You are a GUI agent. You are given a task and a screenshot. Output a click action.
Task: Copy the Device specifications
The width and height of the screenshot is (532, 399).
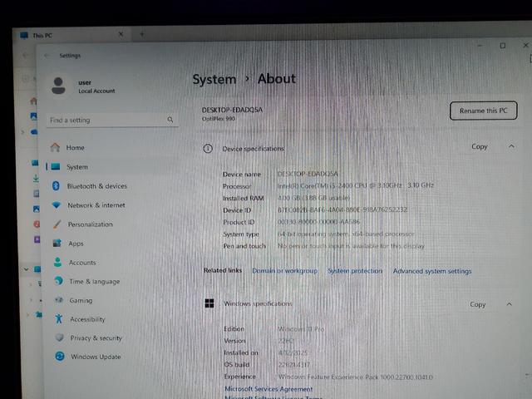(x=480, y=146)
